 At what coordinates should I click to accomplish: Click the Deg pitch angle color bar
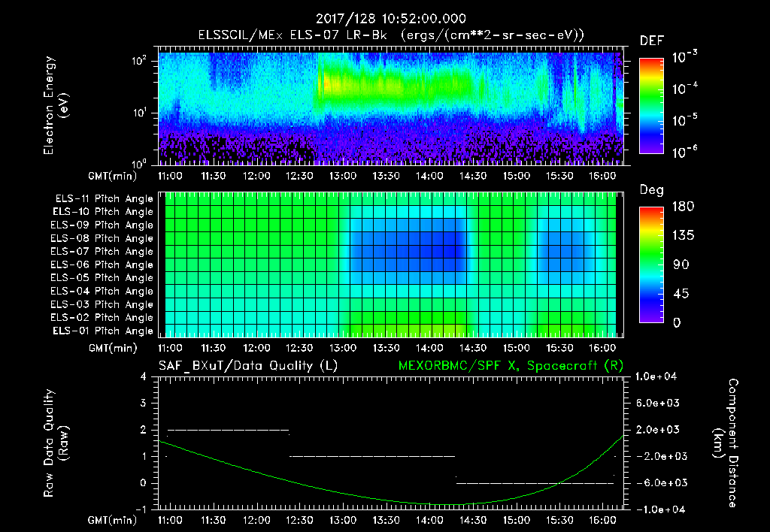tap(652, 265)
